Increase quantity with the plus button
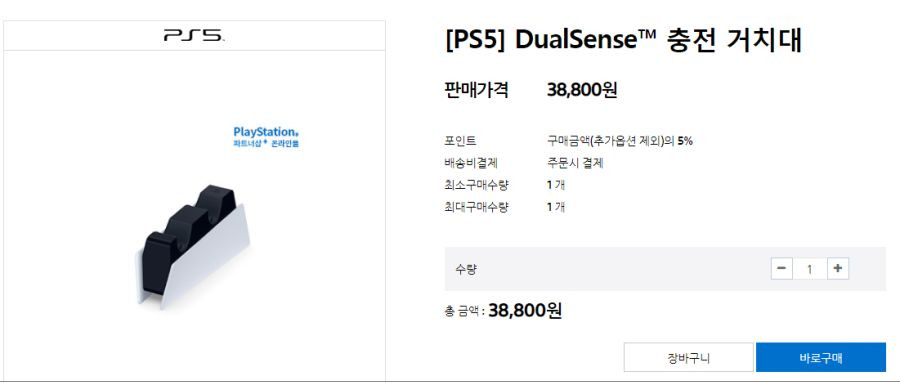Image resolution: width=900 pixels, height=382 pixels. tap(838, 268)
